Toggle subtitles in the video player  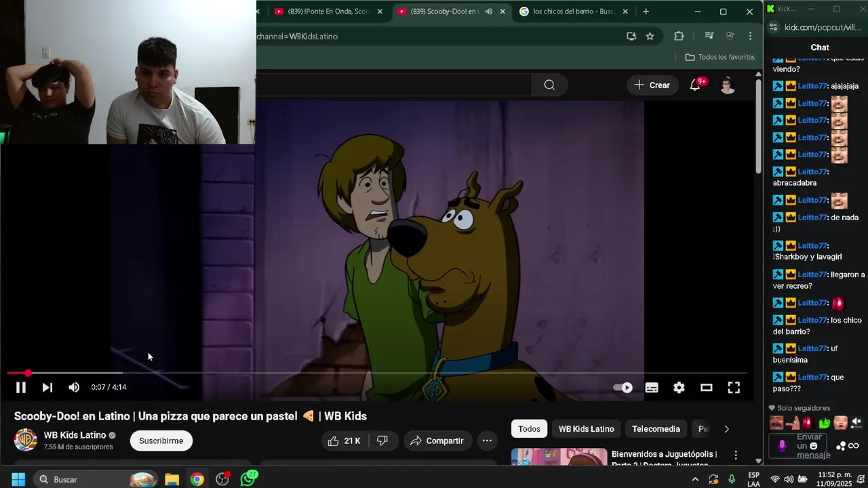652,388
